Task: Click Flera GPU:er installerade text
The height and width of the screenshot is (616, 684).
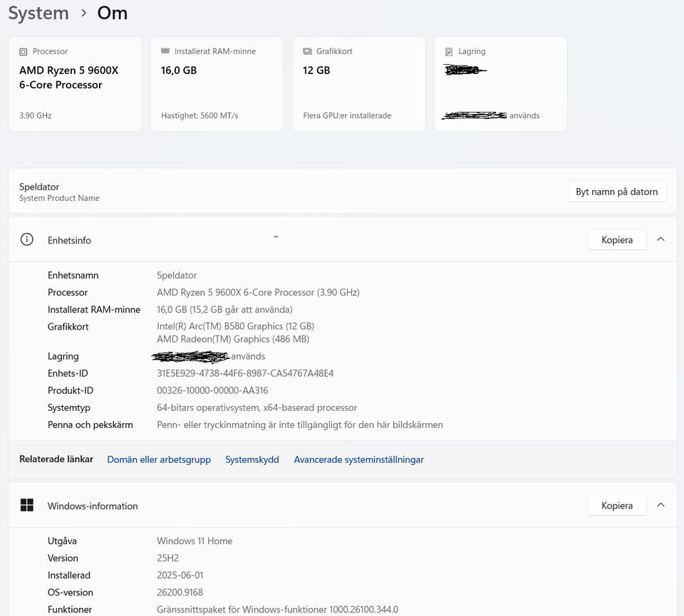Action: coord(347,115)
